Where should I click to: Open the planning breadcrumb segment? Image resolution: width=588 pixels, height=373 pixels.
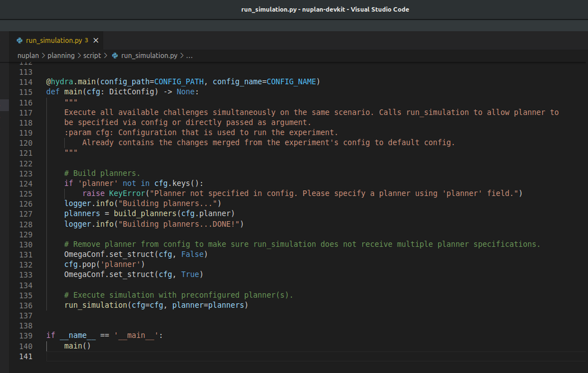pyautogui.click(x=61, y=55)
